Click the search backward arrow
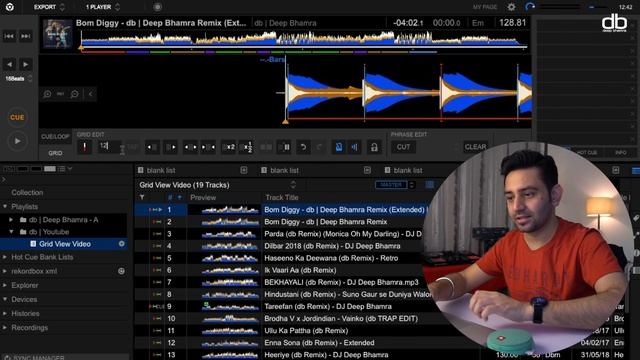The height and width of the screenshot is (360, 640). (x=9, y=64)
